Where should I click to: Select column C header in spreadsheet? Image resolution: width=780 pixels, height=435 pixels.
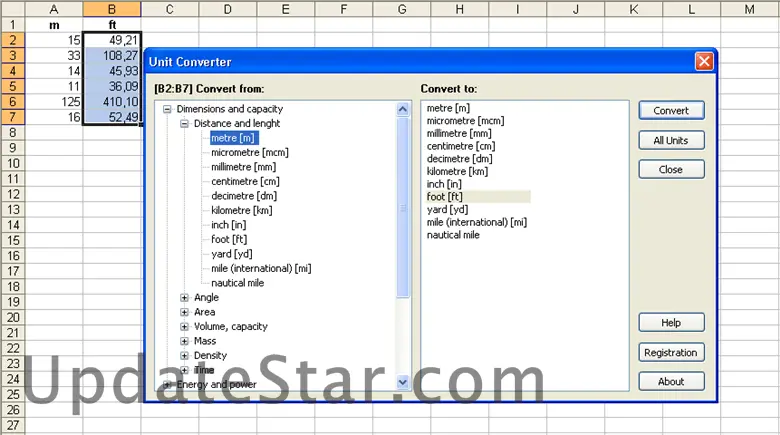(x=170, y=9)
